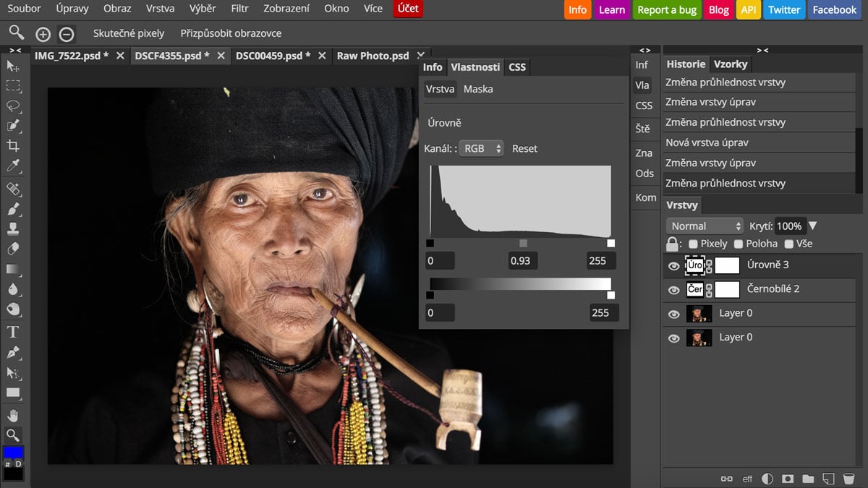Select the Lasso tool in toolbar

13,106
